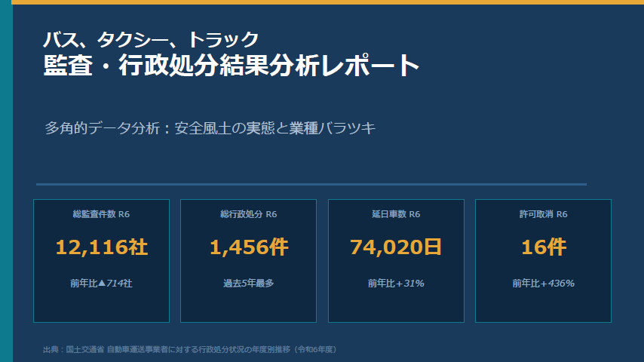Click the ▲ triangle symbol before 714社
This screenshot has width=644, height=362.
(x=102, y=284)
